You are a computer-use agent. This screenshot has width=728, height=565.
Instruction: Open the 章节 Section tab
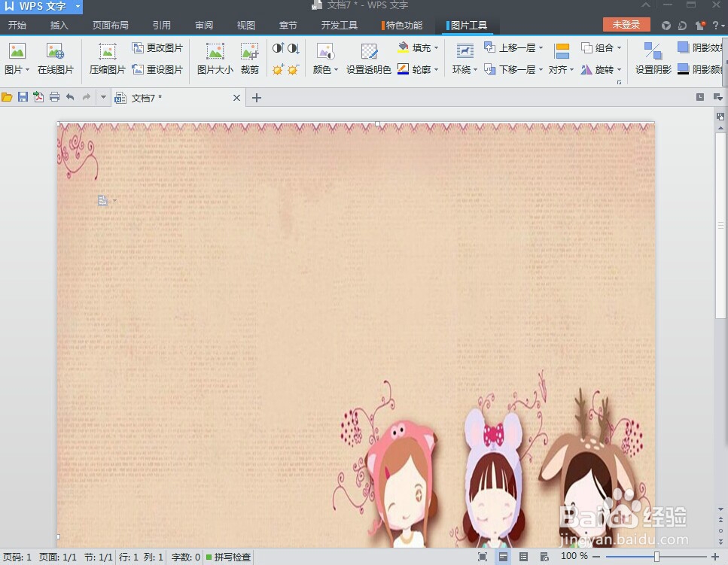coord(288,25)
